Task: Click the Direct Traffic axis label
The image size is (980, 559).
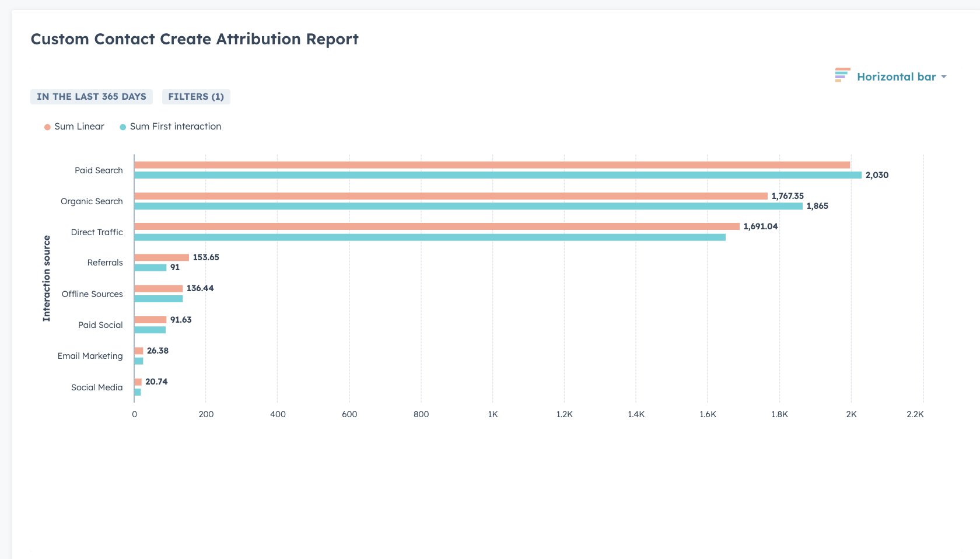Action: coord(97,232)
